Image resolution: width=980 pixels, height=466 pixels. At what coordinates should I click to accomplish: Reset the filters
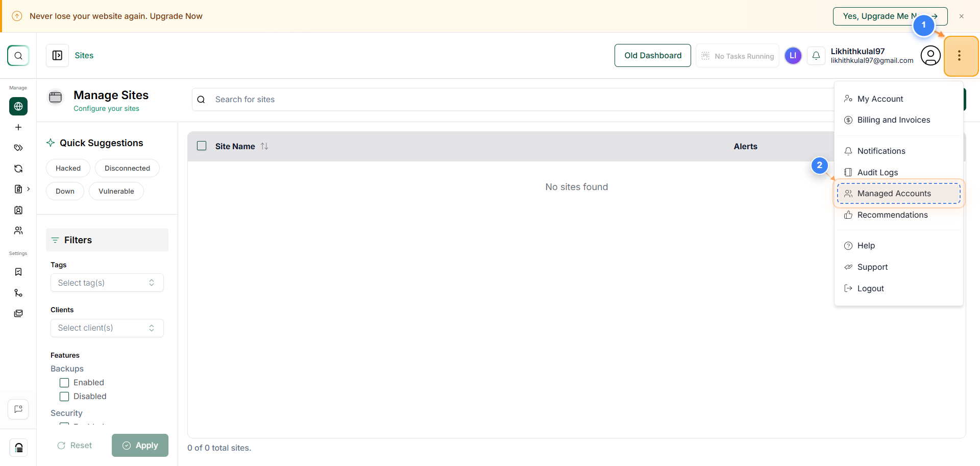click(75, 446)
